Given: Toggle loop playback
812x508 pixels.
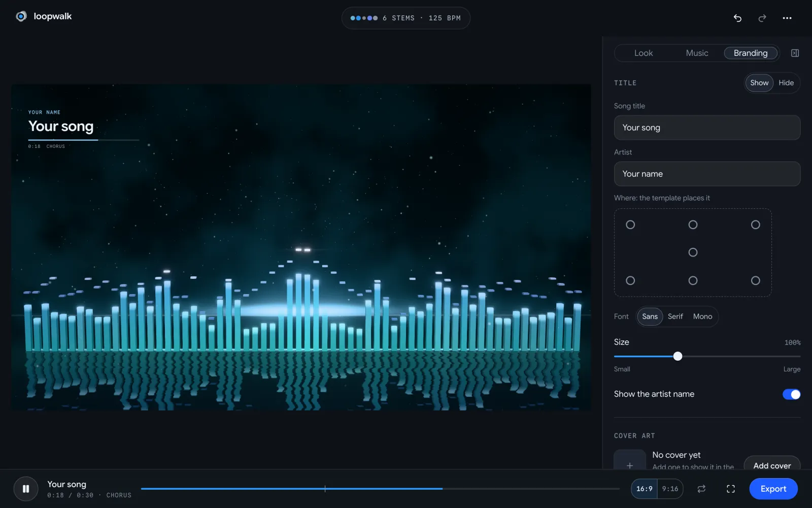Looking at the screenshot, I should coord(701,489).
